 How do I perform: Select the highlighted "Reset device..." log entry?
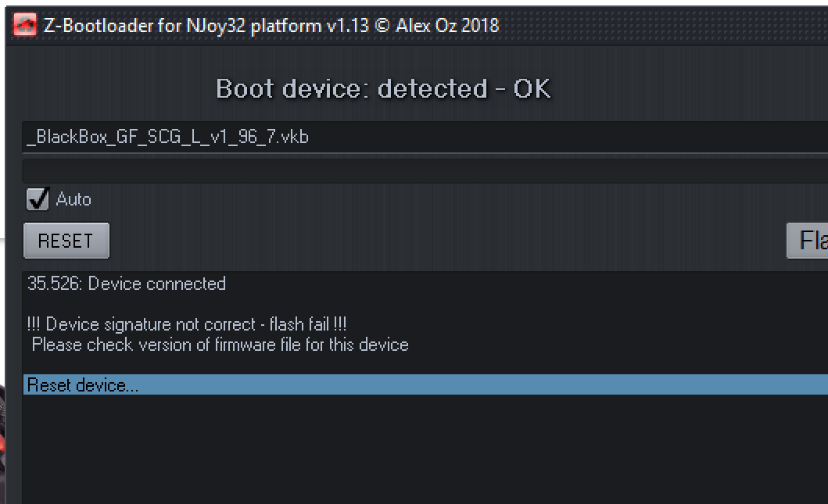coord(83,384)
